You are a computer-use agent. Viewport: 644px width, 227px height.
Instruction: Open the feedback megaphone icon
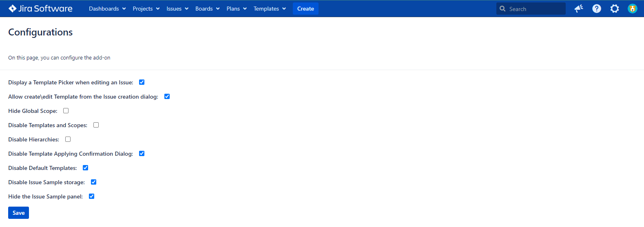click(578, 9)
